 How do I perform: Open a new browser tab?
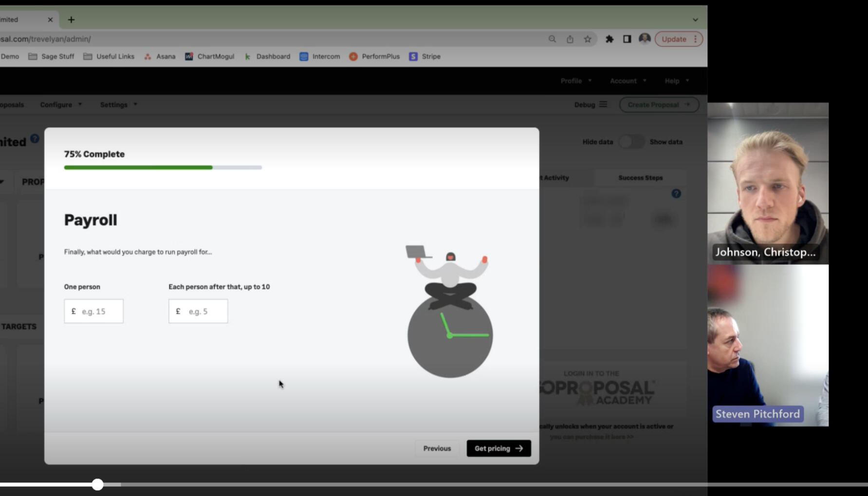(x=71, y=19)
